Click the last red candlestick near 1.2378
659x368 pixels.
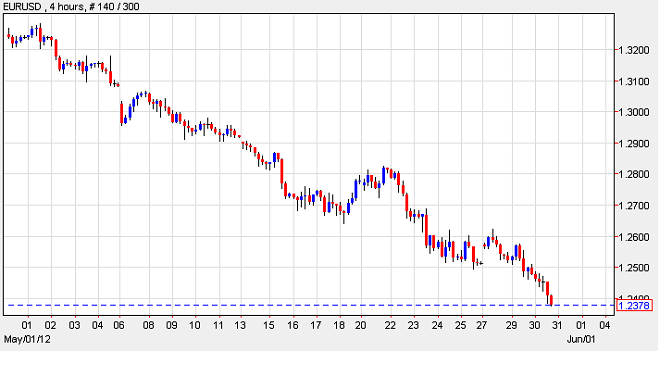[551, 300]
